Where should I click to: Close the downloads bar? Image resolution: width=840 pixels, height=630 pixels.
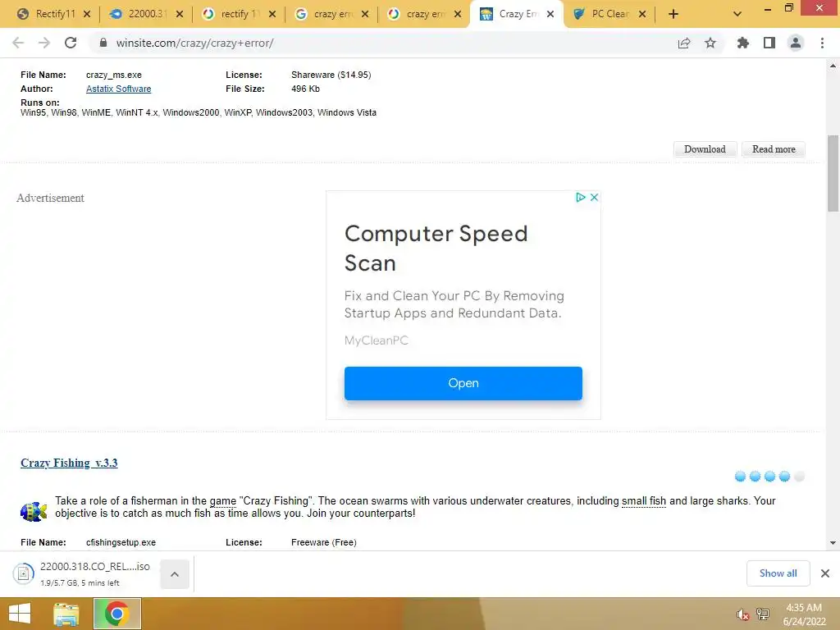tap(825, 573)
